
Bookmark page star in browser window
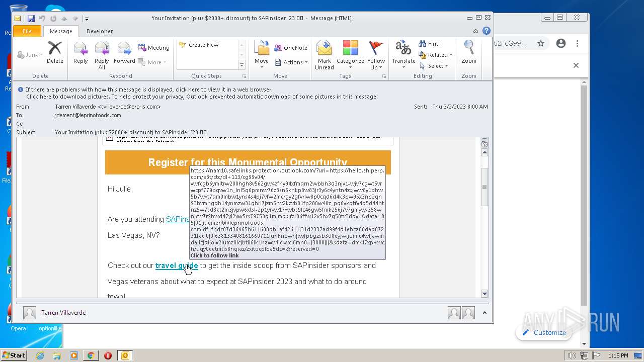point(541,43)
